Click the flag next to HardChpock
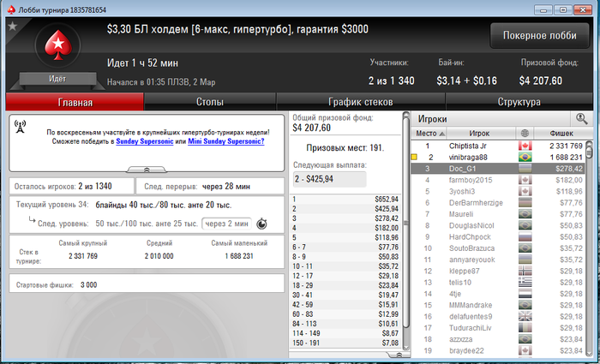The height and width of the screenshot is (364, 600). click(525, 236)
